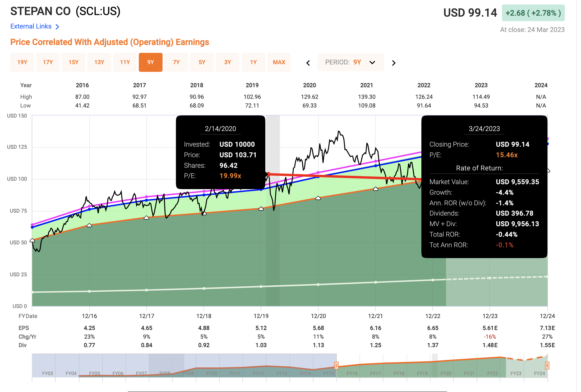
Task: Click the External Links chevron arrow
Action: [57, 27]
